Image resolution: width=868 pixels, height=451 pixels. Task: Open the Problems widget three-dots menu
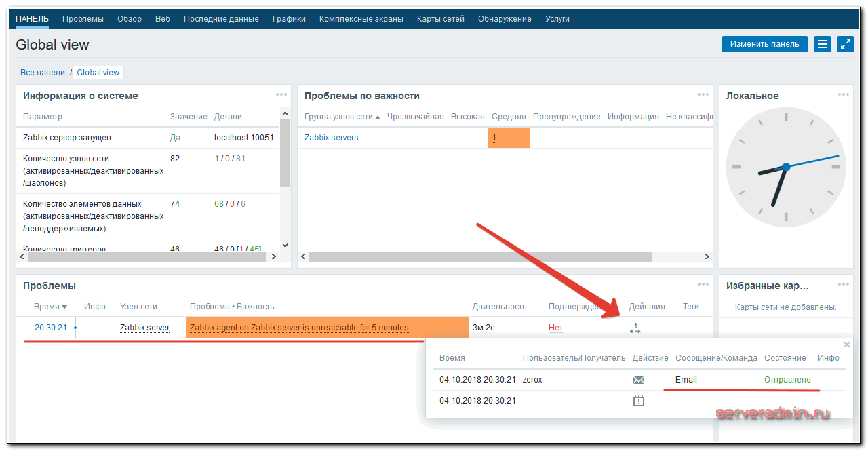(x=704, y=284)
